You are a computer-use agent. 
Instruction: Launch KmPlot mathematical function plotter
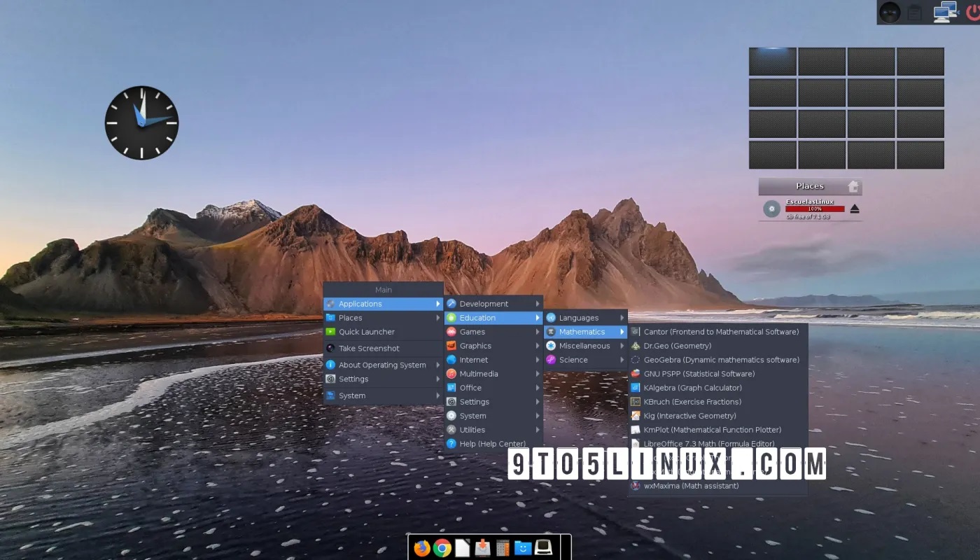718,430
